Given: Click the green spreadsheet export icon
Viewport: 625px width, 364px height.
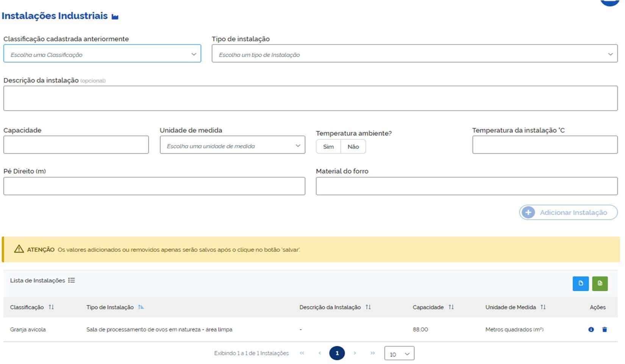Looking at the screenshot, I should [600, 283].
